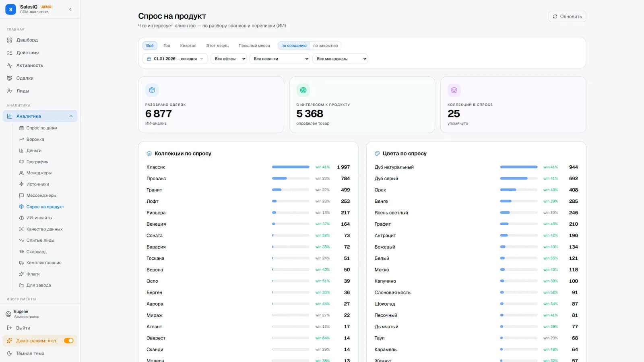Collapse the Аналитика section chevron
644x362 pixels.
[x=71, y=116]
